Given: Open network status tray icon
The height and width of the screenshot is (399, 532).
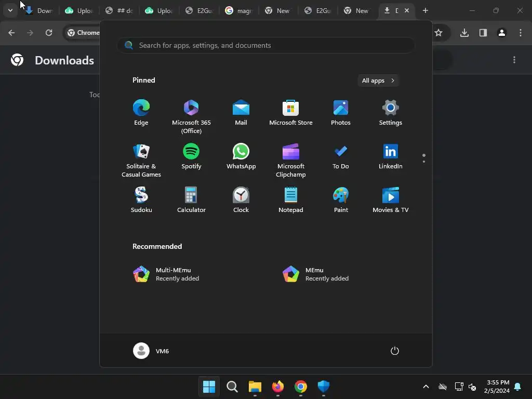Looking at the screenshot, I should pos(459,387).
